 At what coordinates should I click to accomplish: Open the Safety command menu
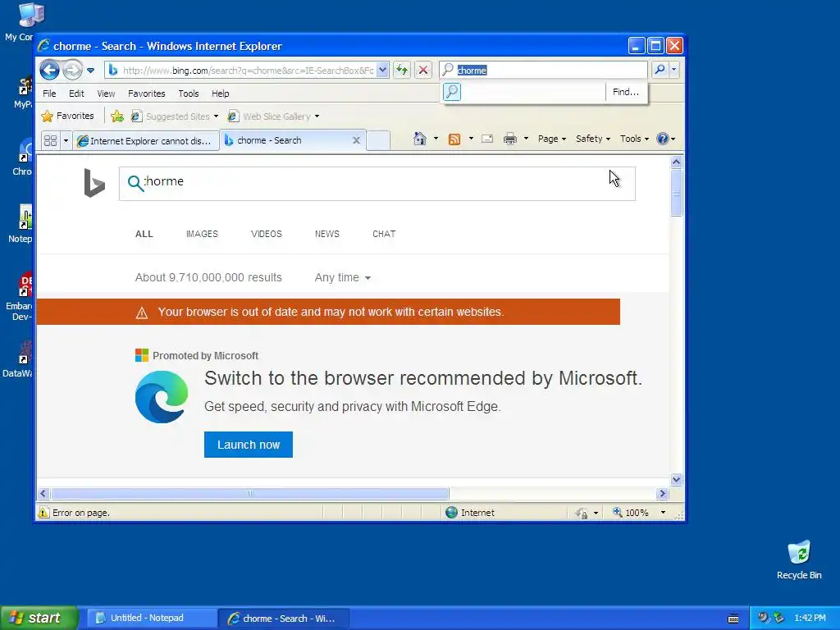tap(592, 139)
